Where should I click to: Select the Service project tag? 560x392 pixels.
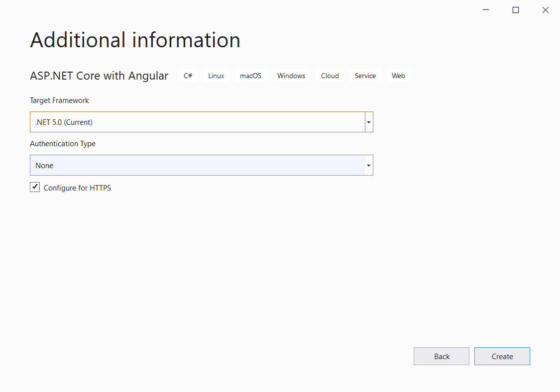coord(365,76)
